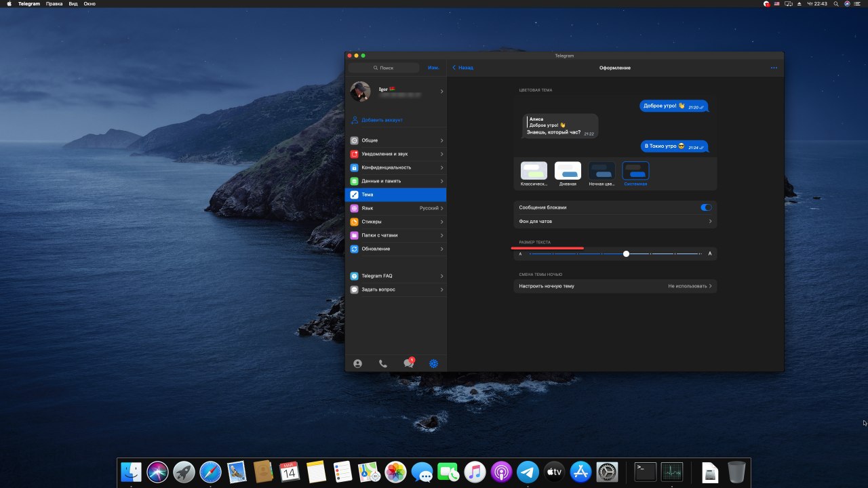This screenshot has width=868, height=488.
Task: Open the Настроить ночную тему option
Action: click(x=615, y=286)
